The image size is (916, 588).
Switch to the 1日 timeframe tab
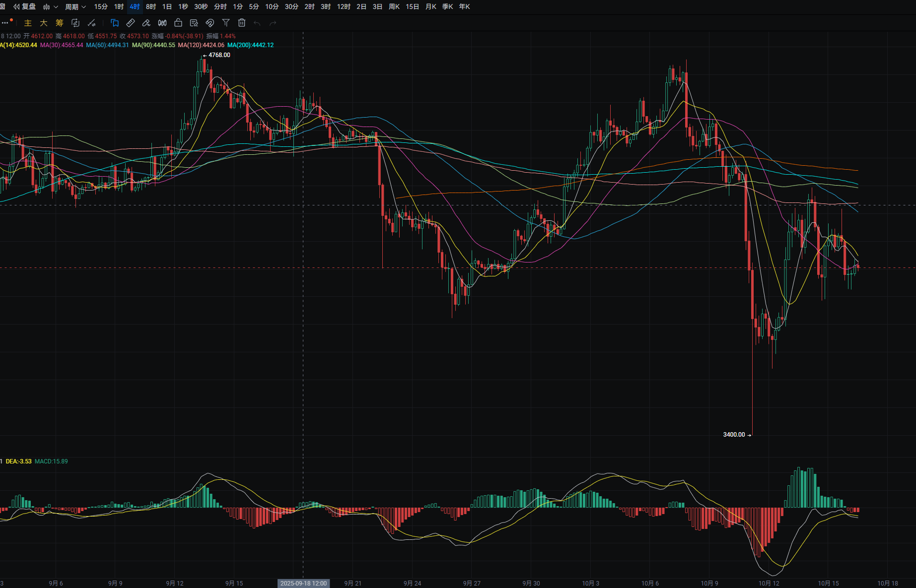tap(167, 6)
